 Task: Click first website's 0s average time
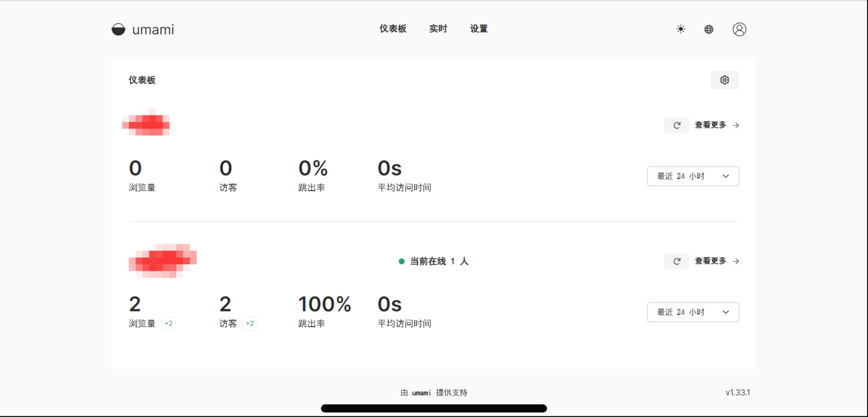(390, 168)
